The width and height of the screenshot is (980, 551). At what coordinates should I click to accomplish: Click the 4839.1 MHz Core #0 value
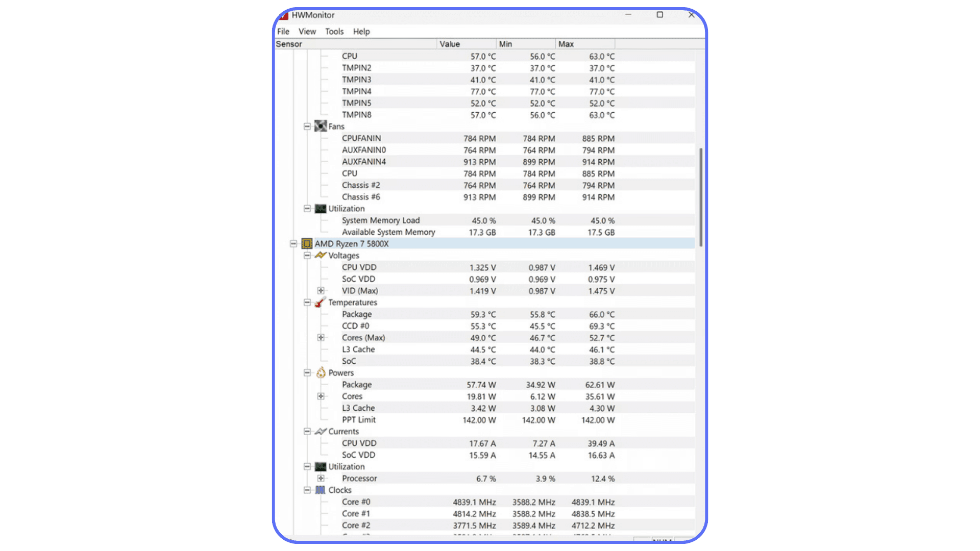pos(474,503)
